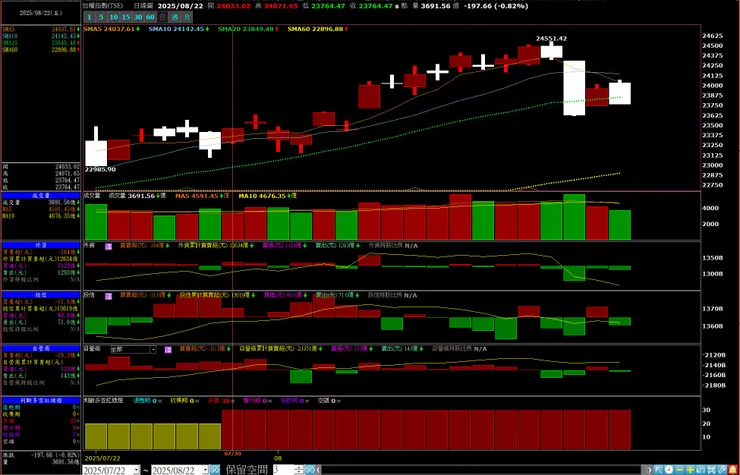740x475 pixels.
Task: Click the 24551.42 high price label
Action: [x=551, y=39]
